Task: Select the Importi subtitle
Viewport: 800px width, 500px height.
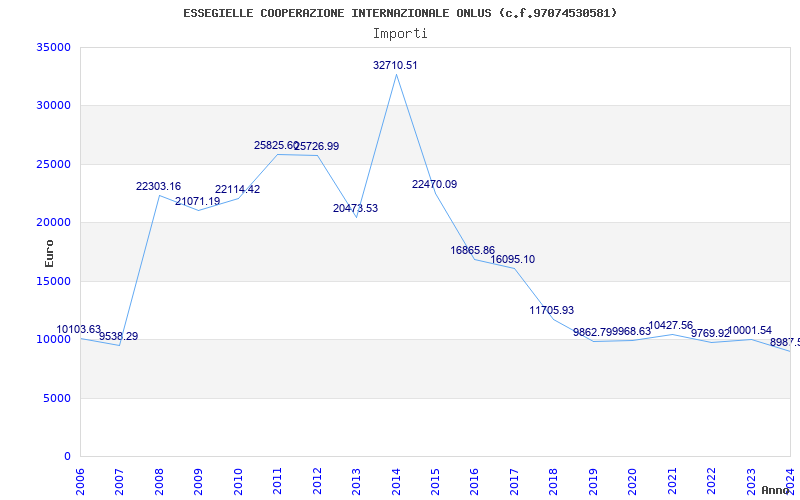Action: coord(400,34)
